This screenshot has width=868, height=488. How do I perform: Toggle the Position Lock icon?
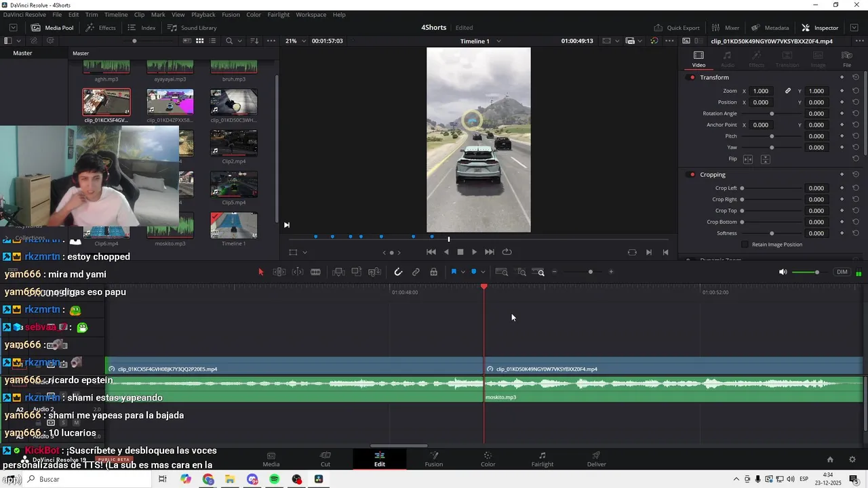pos(433,272)
